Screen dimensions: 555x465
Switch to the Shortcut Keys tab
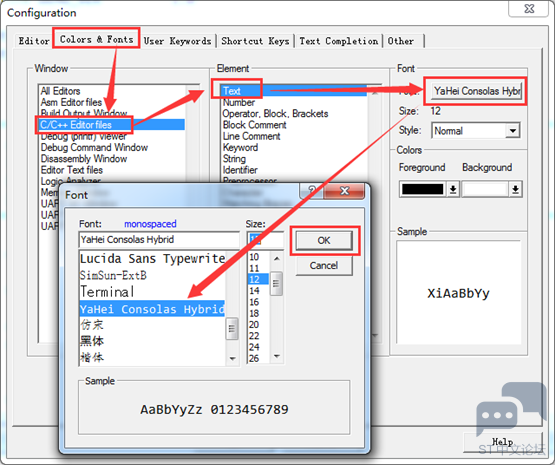[256, 41]
